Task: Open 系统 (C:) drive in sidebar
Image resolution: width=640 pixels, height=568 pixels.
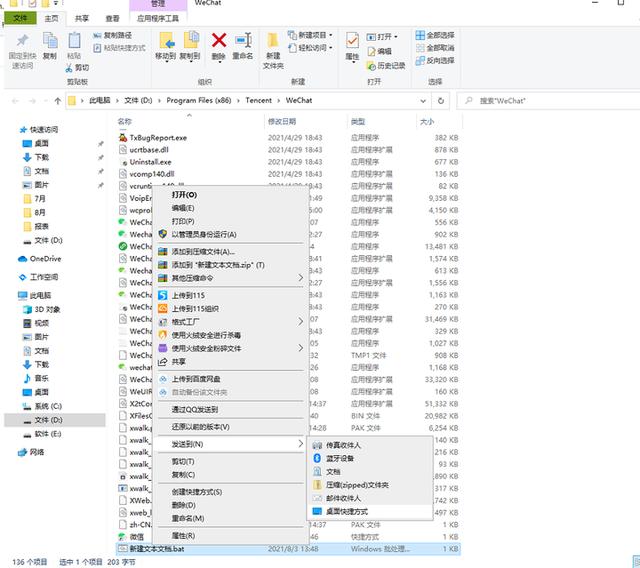Action: tap(42, 406)
